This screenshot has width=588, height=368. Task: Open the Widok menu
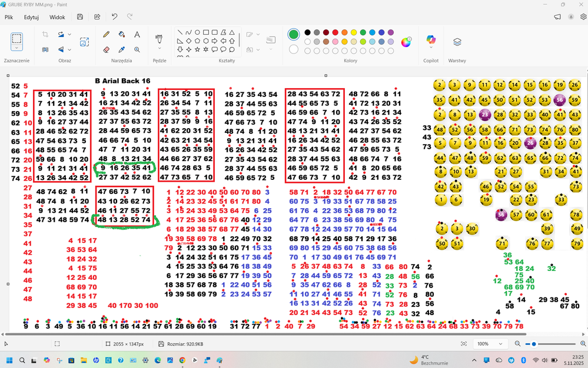57,17
